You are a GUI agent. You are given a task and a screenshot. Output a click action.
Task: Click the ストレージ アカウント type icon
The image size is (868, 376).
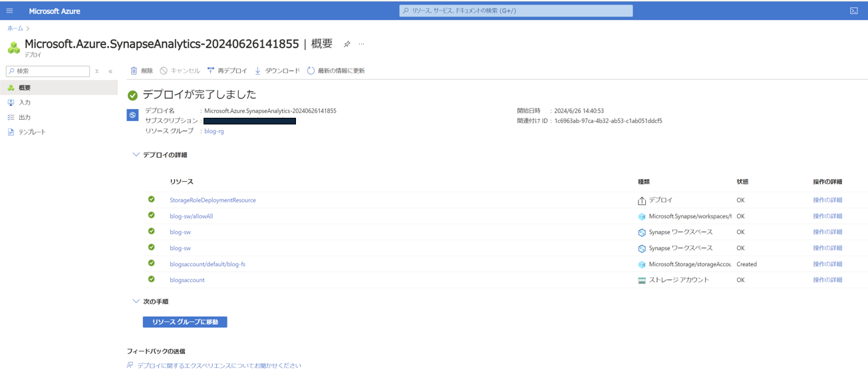point(642,280)
